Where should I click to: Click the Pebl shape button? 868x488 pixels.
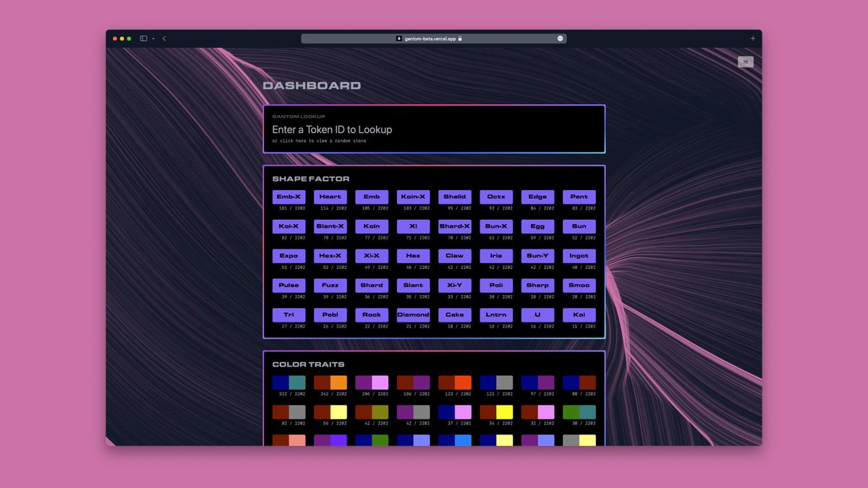tap(330, 315)
